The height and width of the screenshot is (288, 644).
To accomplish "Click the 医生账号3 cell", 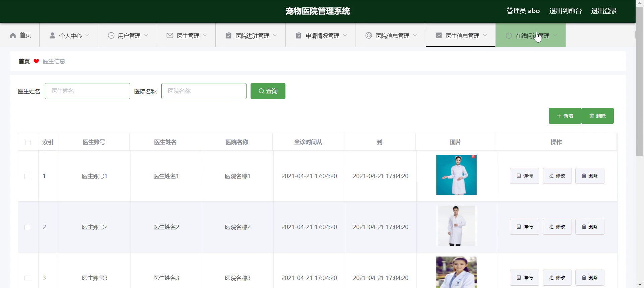I will (x=95, y=278).
